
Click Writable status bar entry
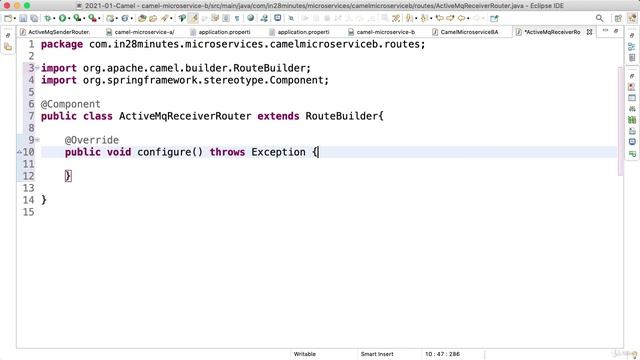click(304, 354)
